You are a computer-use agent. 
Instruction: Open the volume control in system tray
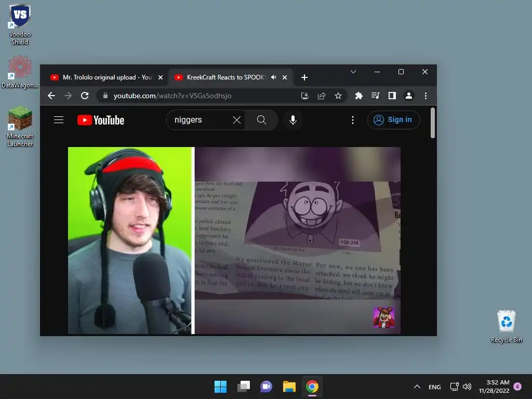coord(467,387)
